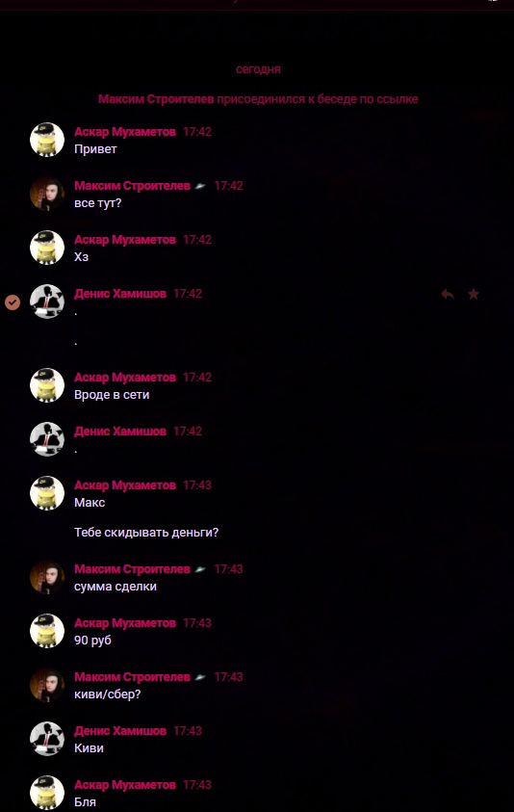Open the avatar beside the 'Привет' message
The height and width of the screenshot is (812, 514).
click(47, 140)
